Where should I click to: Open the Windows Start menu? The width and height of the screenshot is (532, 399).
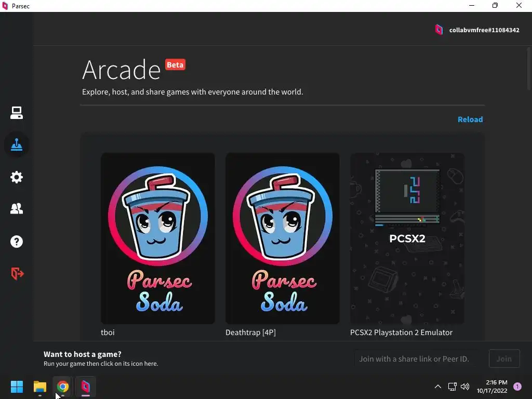pyautogui.click(x=17, y=387)
